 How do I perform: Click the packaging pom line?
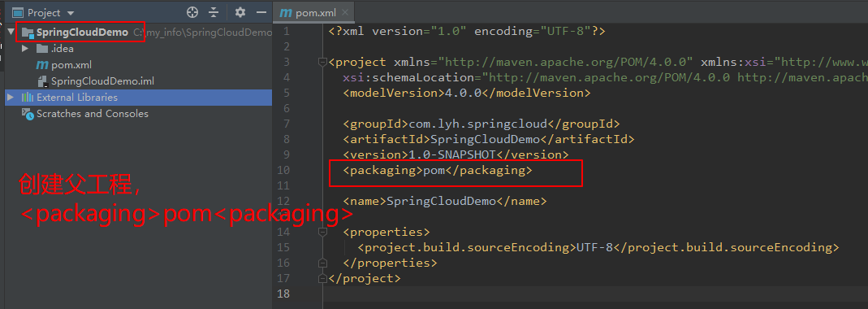438,170
